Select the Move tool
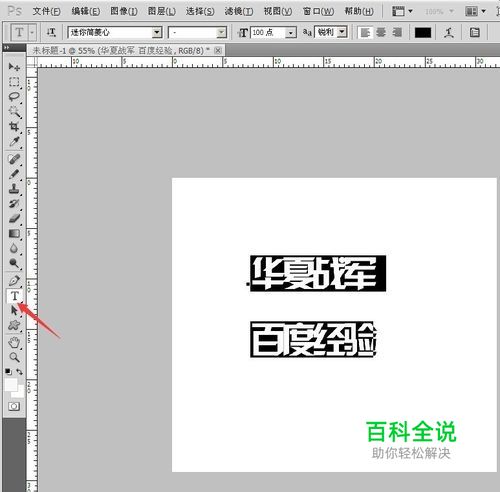Image resolution: width=500 pixels, height=492 pixels. point(14,67)
